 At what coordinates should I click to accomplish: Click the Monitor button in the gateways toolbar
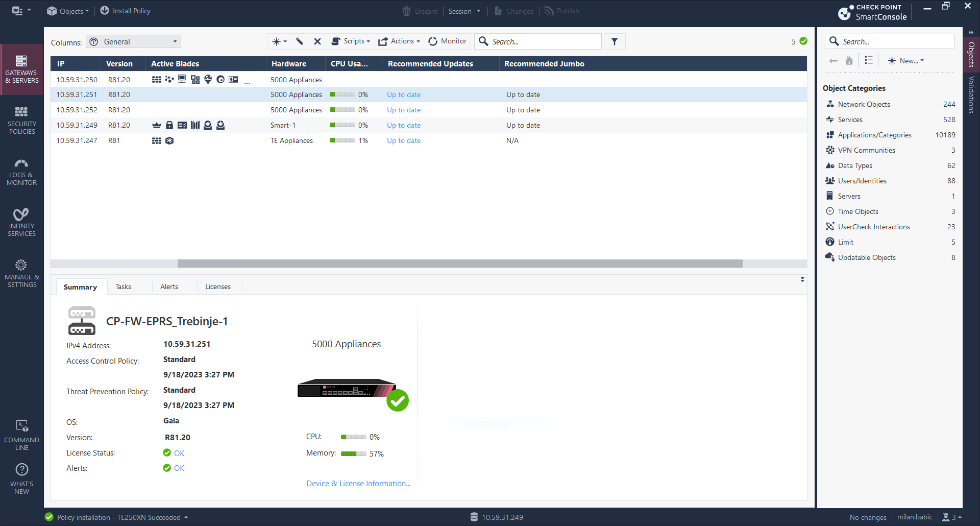click(x=448, y=41)
